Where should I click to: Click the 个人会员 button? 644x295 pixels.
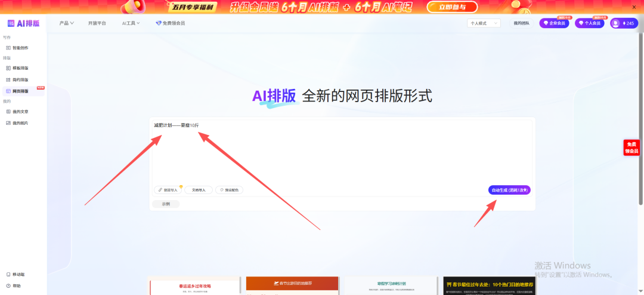[589, 23]
